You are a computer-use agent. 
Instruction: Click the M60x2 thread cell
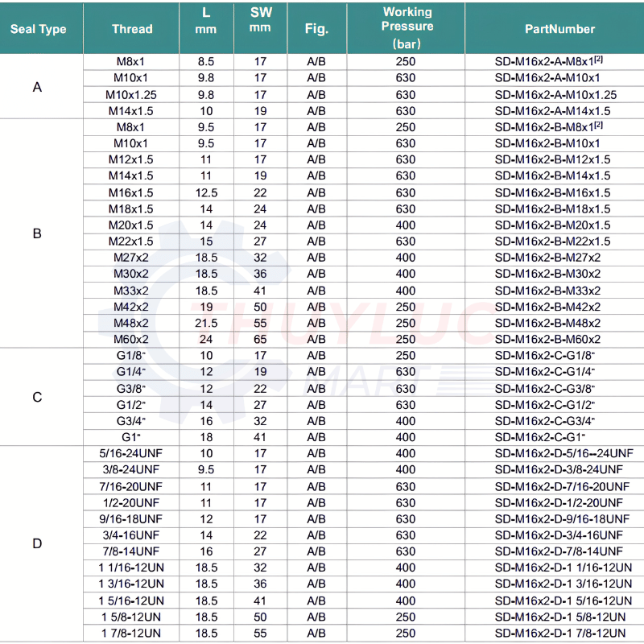point(131,339)
